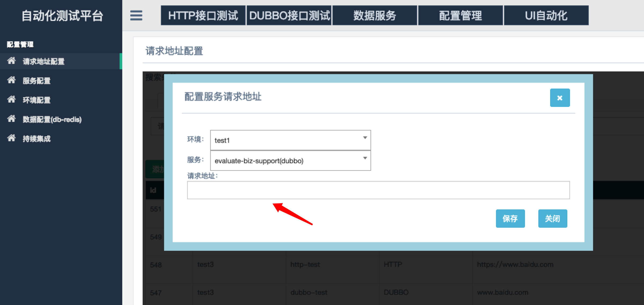Viewport: 644px width, 305px height.
Task: Click home icon beside 持续集成
Action: [11, 138]
